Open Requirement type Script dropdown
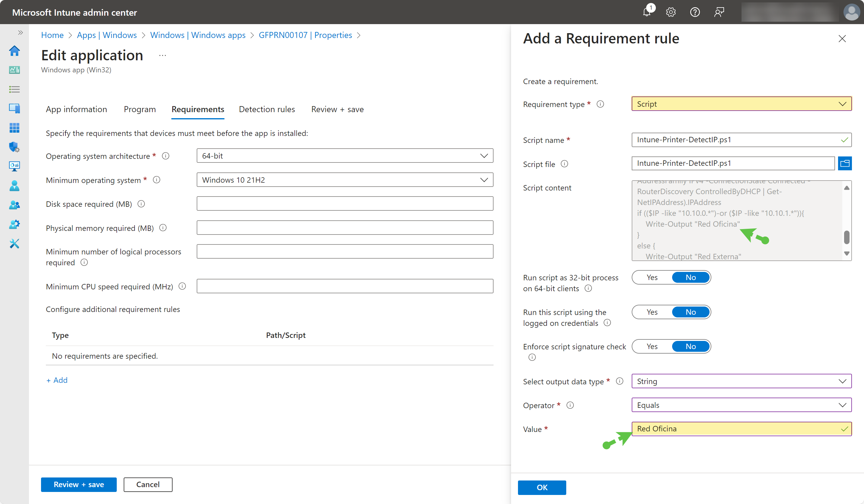The image size is (864, 504). click(741, 104)
